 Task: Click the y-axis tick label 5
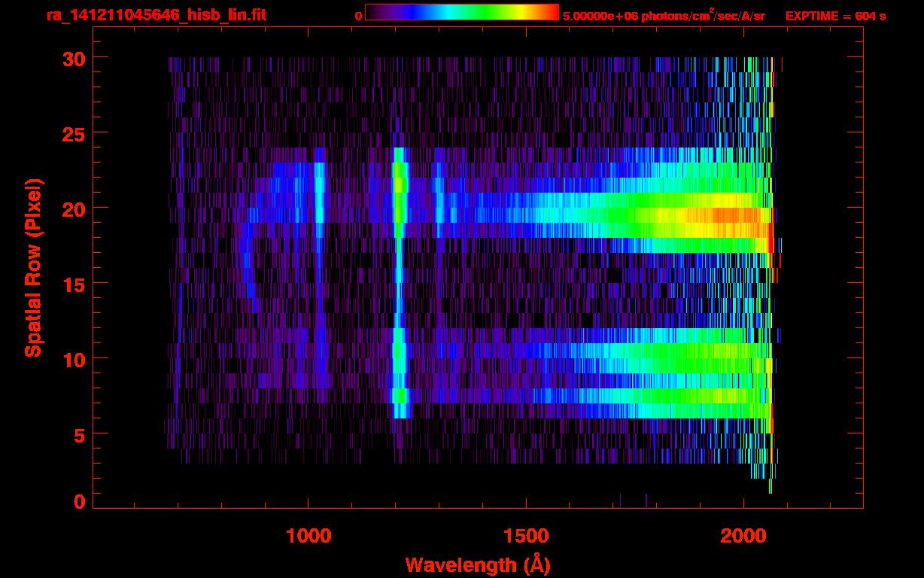coord(79,434)
